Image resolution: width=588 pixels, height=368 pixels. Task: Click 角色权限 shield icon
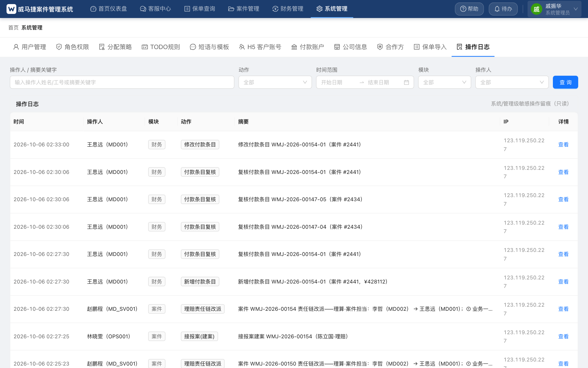click(59, 47)
